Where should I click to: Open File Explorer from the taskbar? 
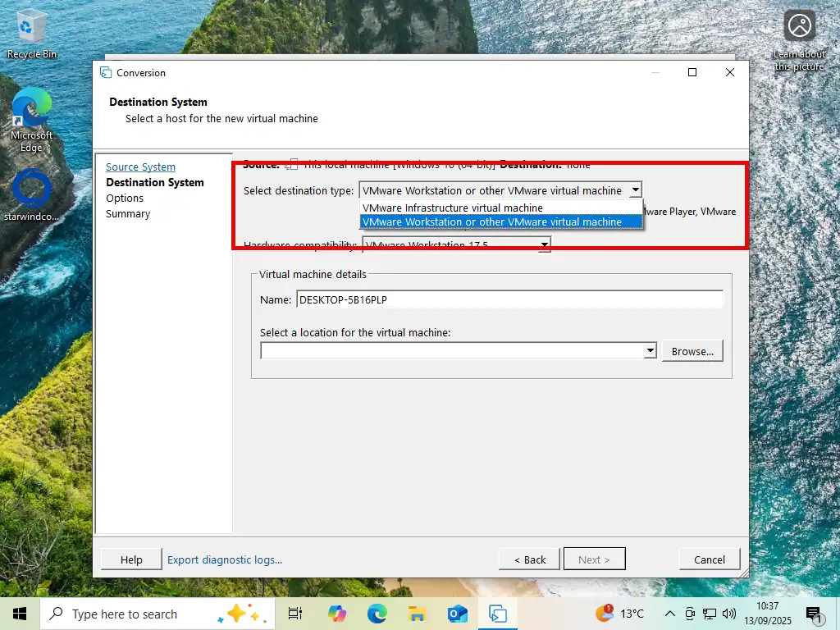point(417,614)
